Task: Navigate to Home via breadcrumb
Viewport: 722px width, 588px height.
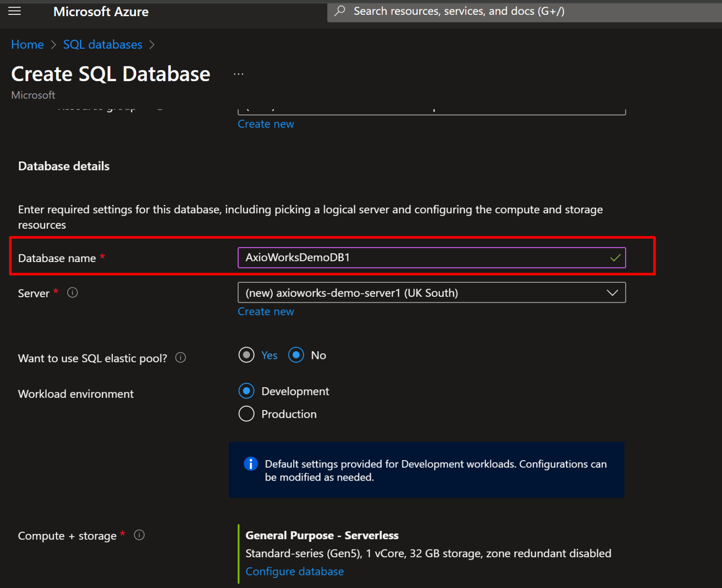Action: click(x=27, y=44)
